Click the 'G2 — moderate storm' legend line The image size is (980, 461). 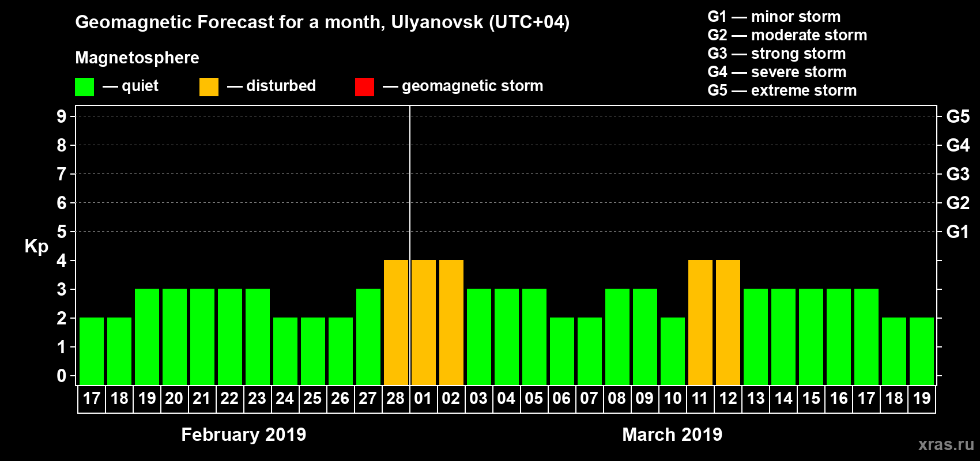[x=787, y=35]
